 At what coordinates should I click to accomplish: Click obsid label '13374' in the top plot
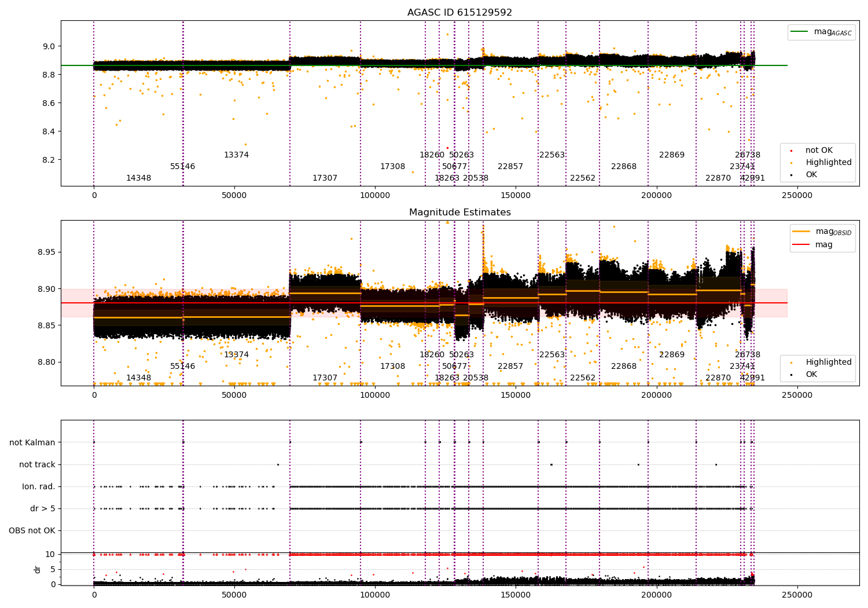[237, 155]
